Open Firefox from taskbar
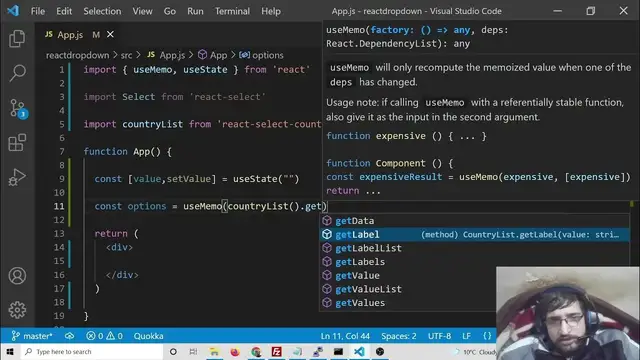Image resolution: width=640 pixels, height=360 pixels. [x=235, y=351]
